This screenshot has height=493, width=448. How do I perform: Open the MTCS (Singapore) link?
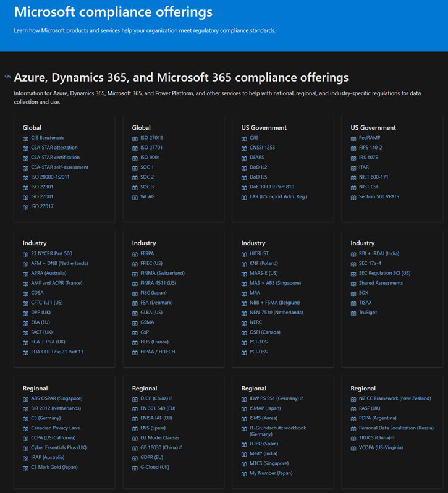click(x=269, y=463)
